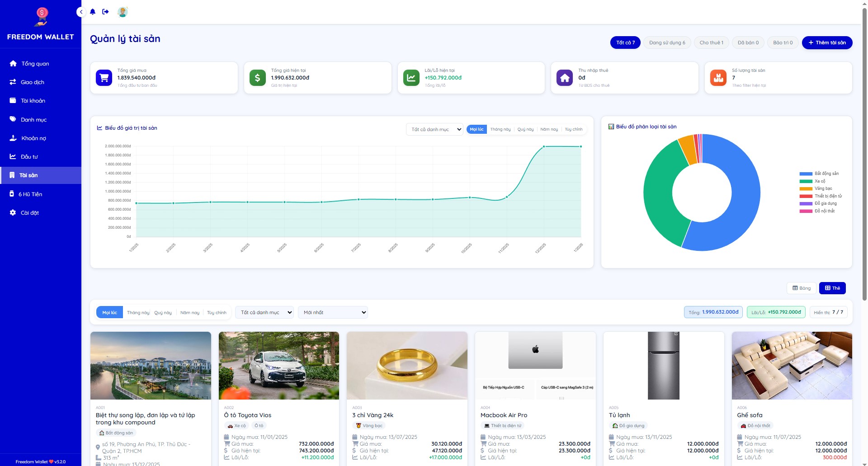Viewport: 868px width, 466px height.
Task: Select Cho thuê 1 filter button
Action: (711, 42)
